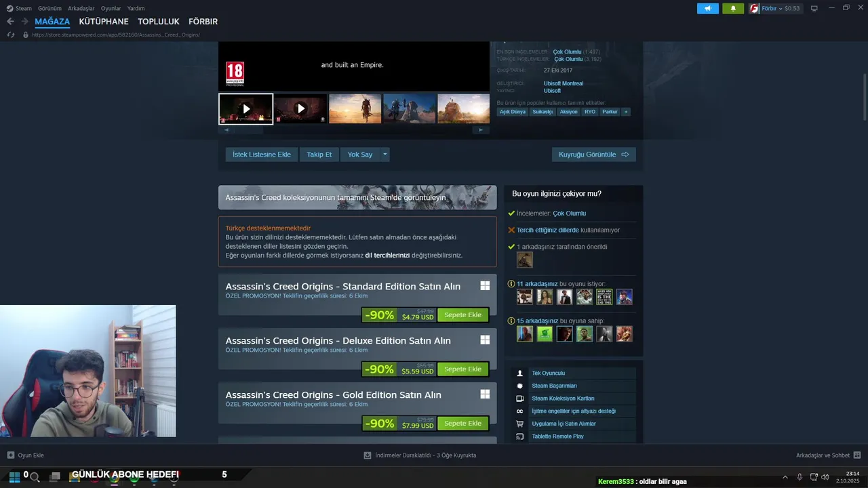Click the Tek Oyunculu person icon
The width and height of the screenshot is (868, 488).
[x=519, y=373]
